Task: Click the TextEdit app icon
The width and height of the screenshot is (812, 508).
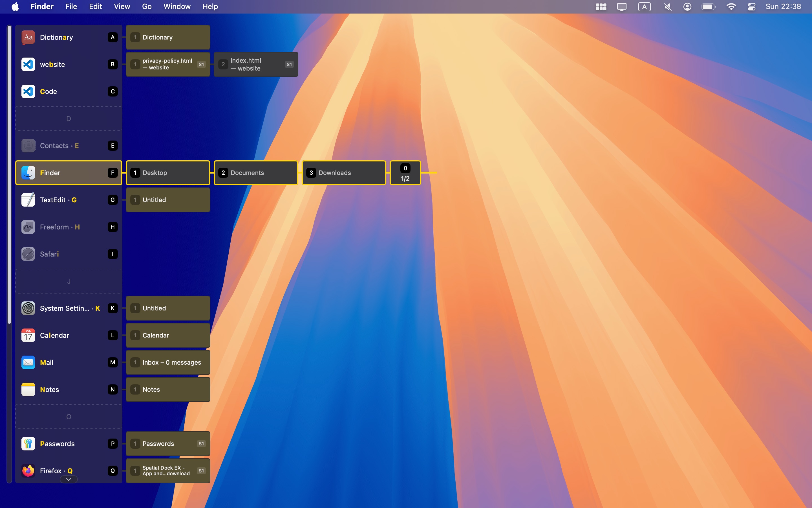Action: (x=28, y=200)
